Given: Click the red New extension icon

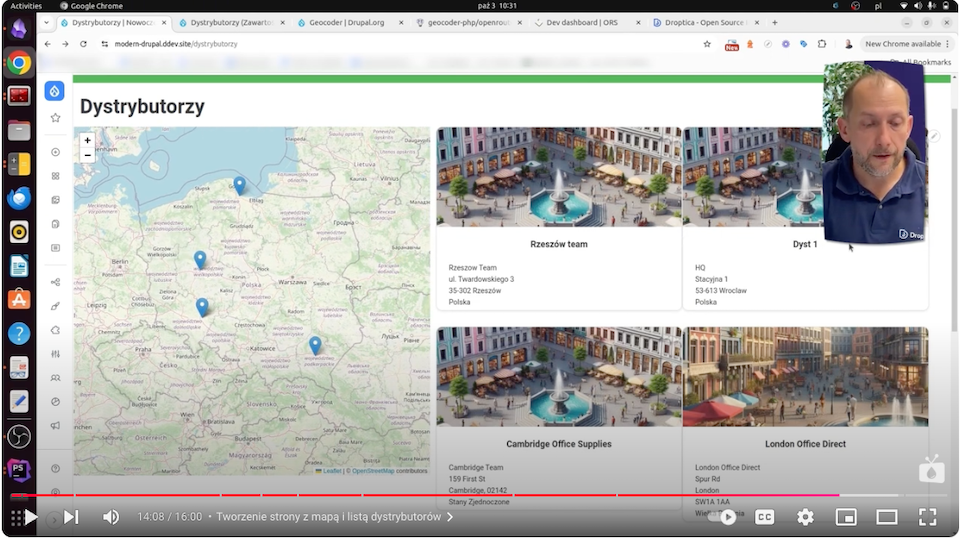Looking at the screenshot, I should pyautogui.click(x=732, y=45).
